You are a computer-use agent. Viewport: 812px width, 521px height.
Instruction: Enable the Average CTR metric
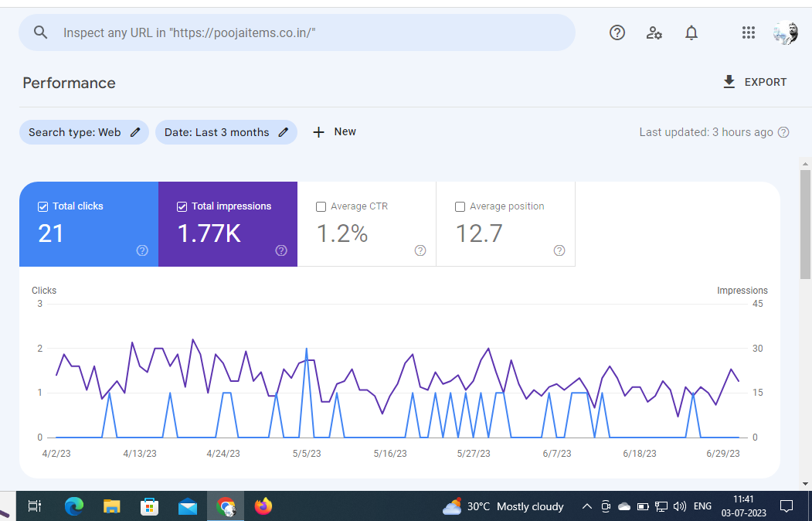point(321,206)
